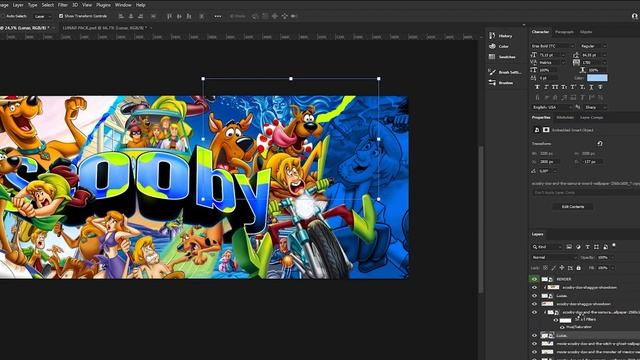Toggle Hue/Saturation filter visibility

coord(562,327)
